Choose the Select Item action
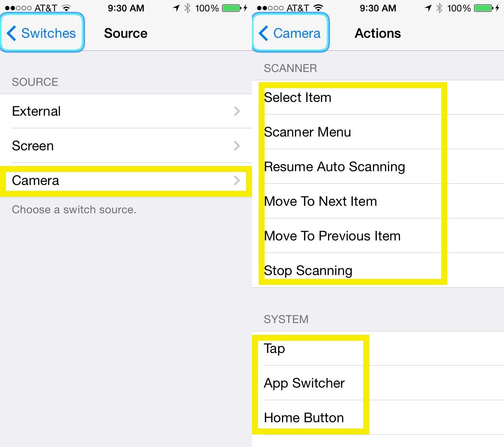Viewport: 504px width, 447px height. coord(298,98)
